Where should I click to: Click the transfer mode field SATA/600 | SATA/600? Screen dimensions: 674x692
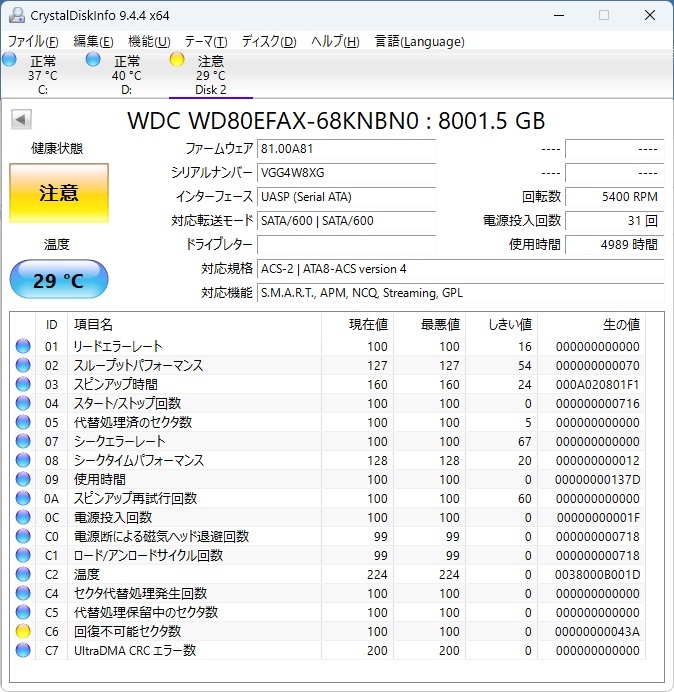coord(346,221)
